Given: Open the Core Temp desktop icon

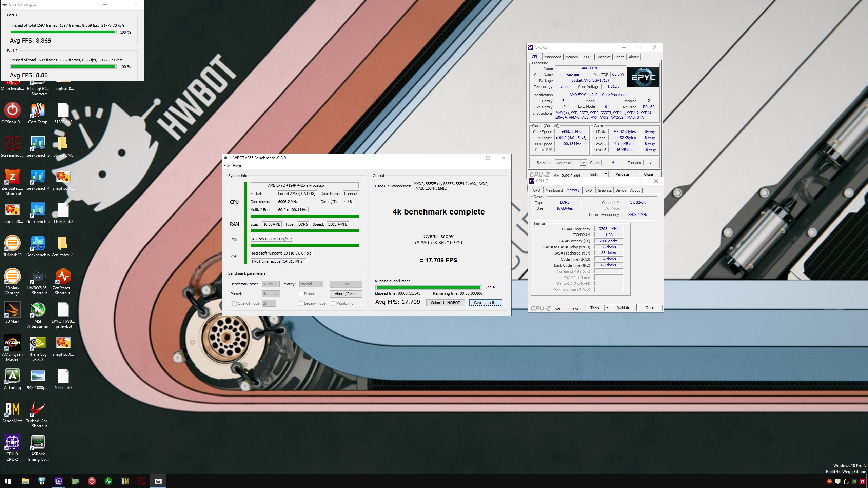Looking at the screenshot, I should pos(38,114).
